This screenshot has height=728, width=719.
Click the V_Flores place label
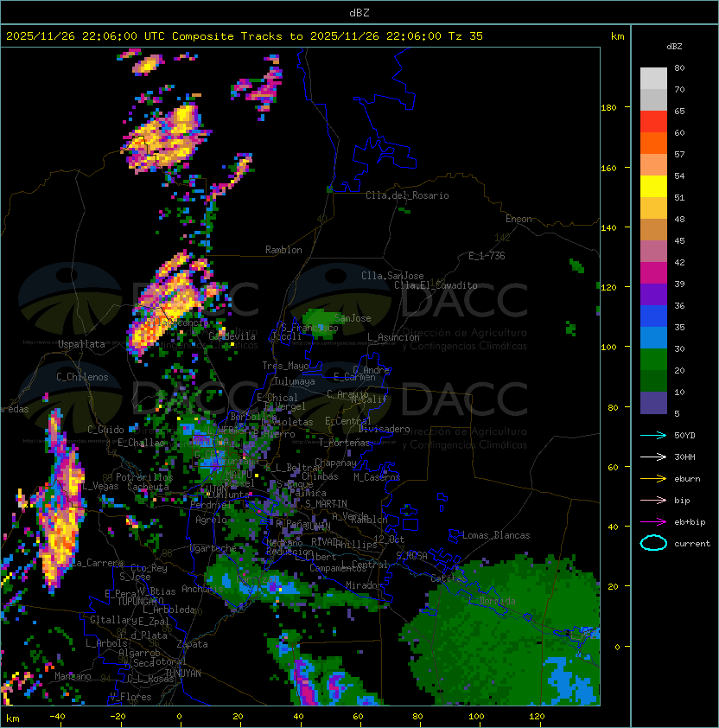pos(130,697)
